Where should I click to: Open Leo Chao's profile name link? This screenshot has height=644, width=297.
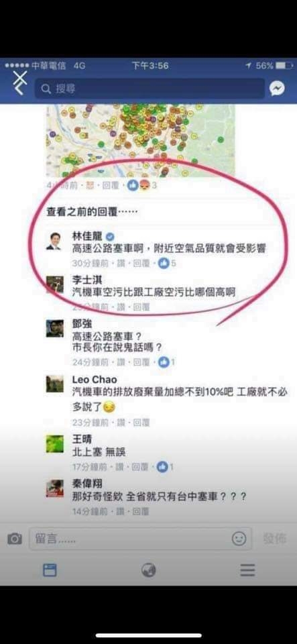tap(95, 380)
